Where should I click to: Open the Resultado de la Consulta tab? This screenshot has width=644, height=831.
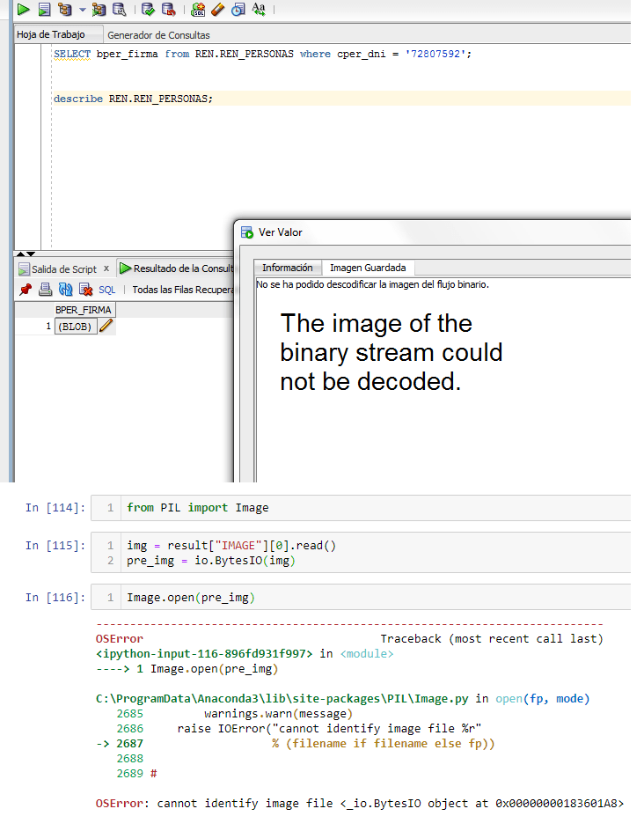(x=176, y=268)
